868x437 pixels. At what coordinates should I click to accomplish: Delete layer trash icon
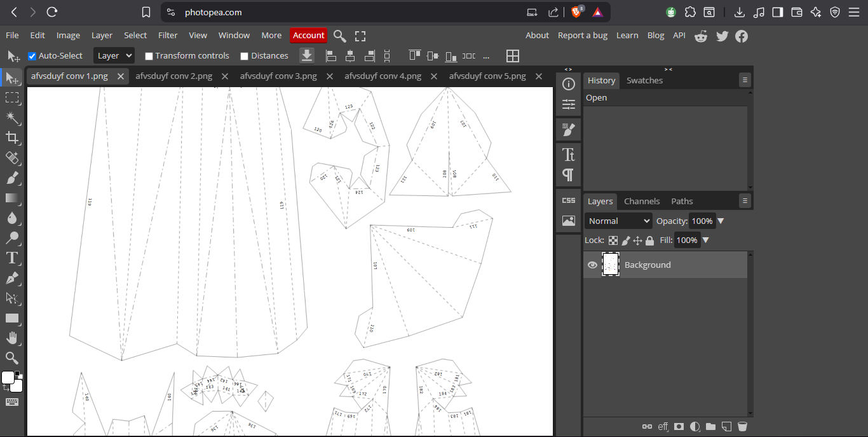coord(742,426)
